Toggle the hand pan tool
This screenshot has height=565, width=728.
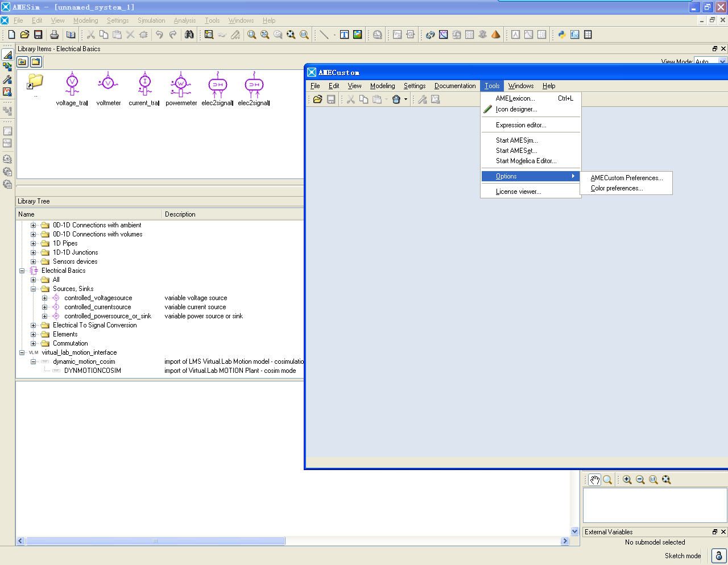[594, 480]
